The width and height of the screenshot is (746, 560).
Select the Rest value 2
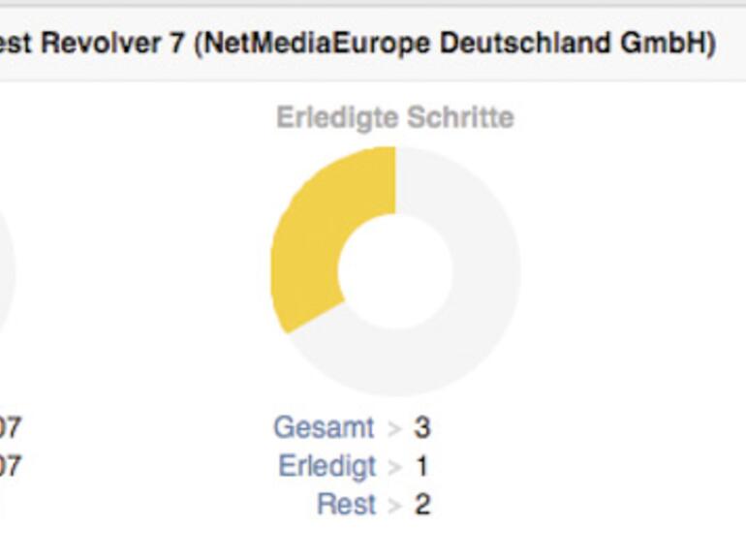(x=421, y=505)
